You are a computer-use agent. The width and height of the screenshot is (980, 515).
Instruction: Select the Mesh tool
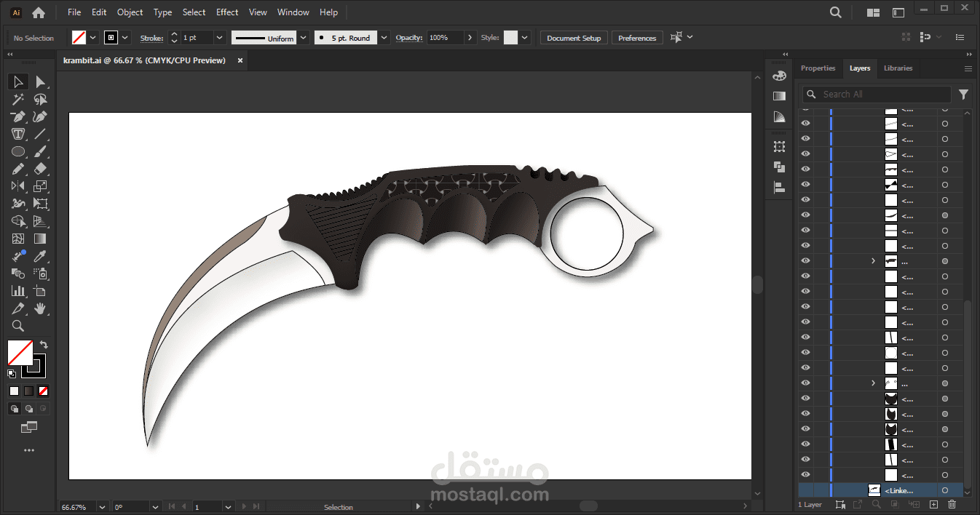(x=18, y=239)
